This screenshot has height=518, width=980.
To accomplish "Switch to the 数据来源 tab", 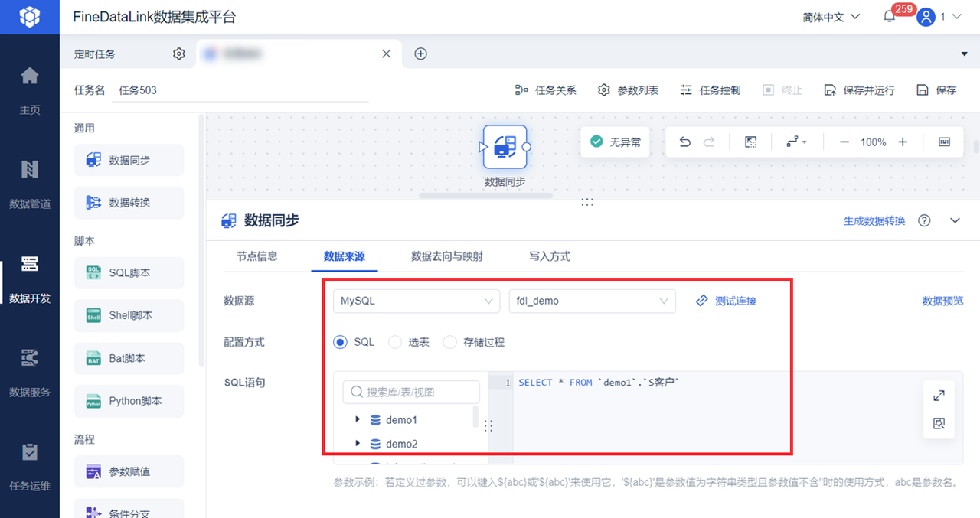I will [x=345, y=256].
